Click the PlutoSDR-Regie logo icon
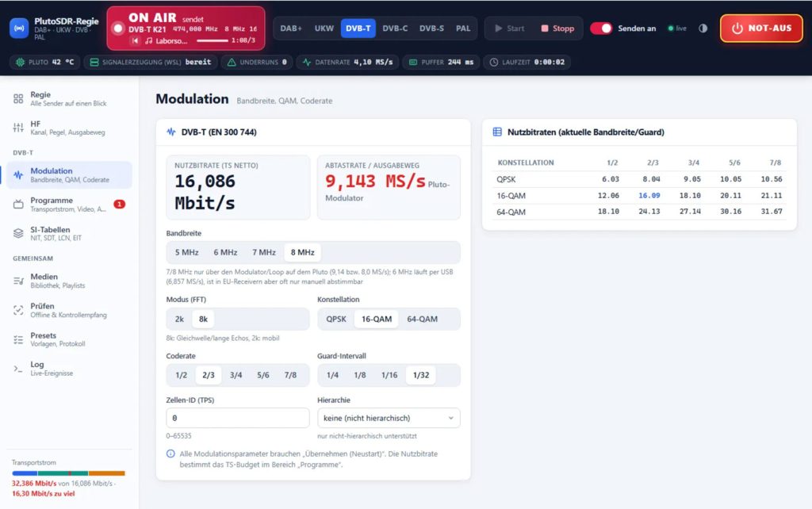 [19, 28]
